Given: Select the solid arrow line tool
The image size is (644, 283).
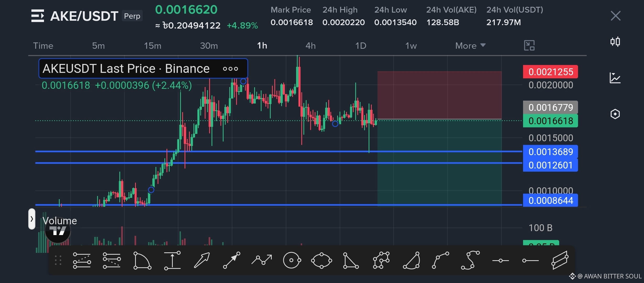Looking at the screenshot, I should tap(232, 260).
